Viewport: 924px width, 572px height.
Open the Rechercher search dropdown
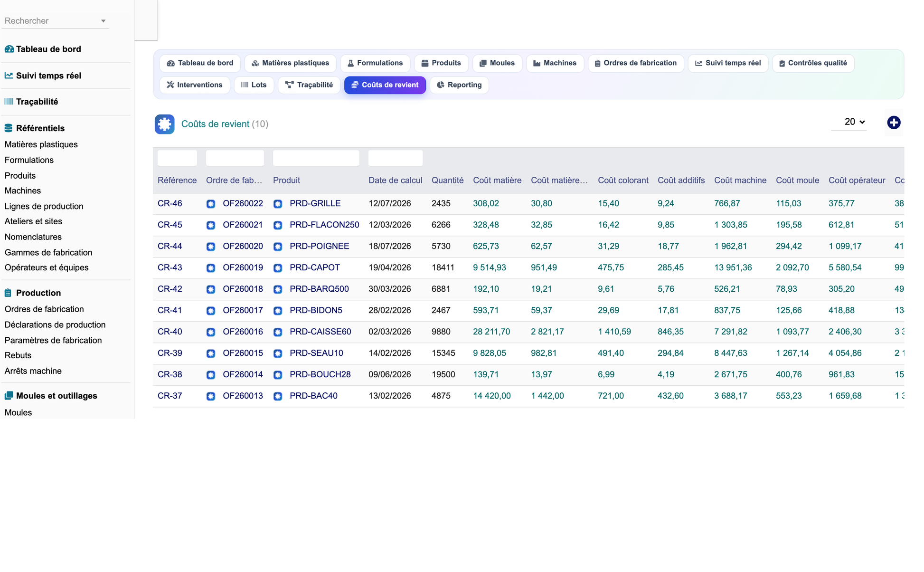(55, 21)
